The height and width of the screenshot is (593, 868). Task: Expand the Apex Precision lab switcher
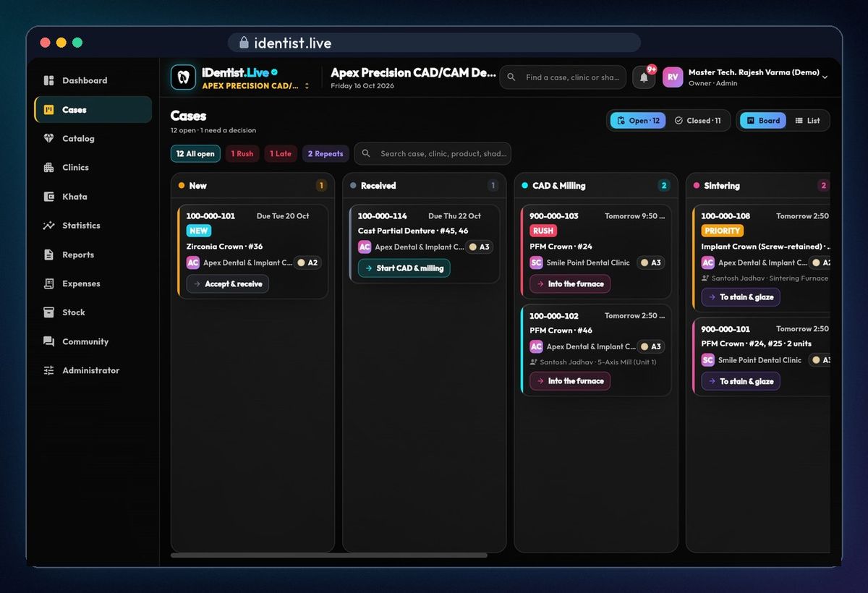[x=307, y=86]
